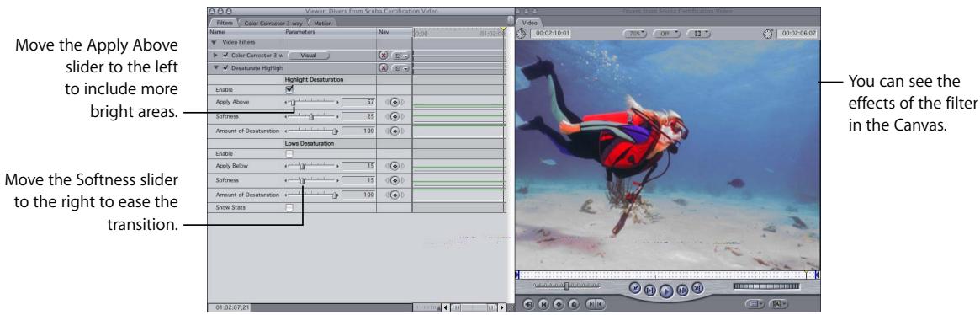Add a keyframe for Highlight Softness value 25

pos(395,116)
